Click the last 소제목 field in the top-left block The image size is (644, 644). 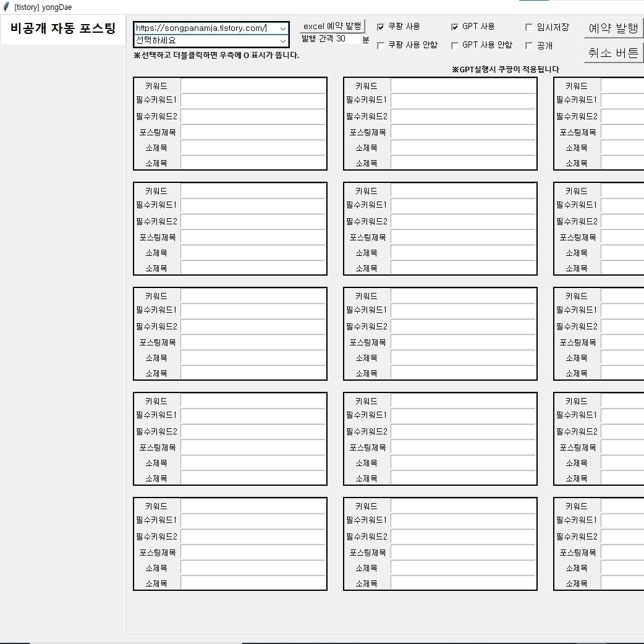[x=253, y=163]
